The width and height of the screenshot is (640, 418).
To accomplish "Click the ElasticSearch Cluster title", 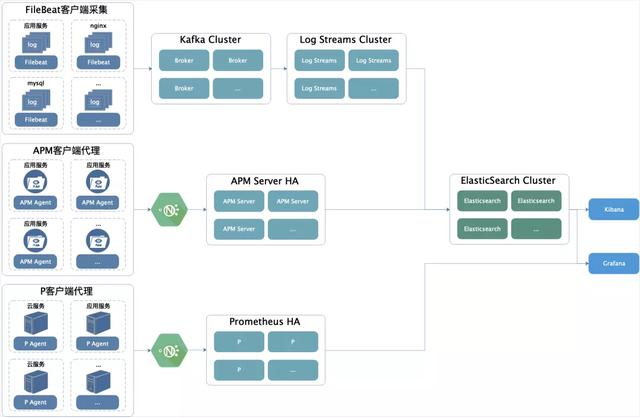I will (510, 181).
